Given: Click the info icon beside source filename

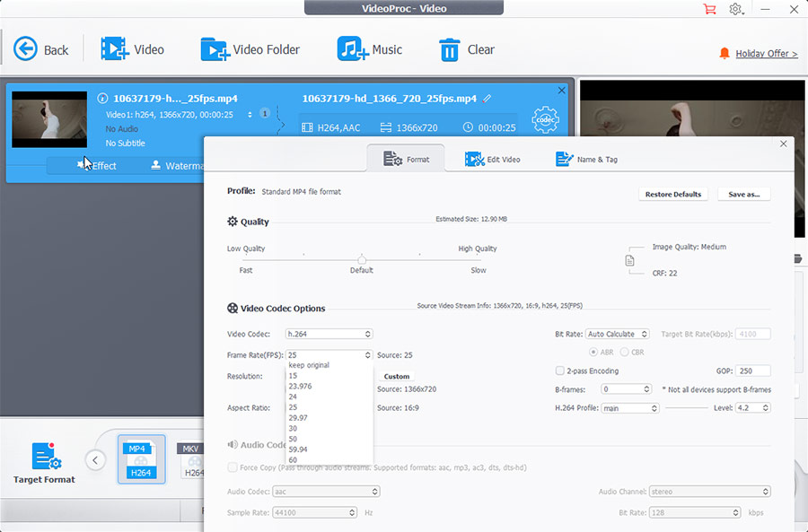Looking at the screenshot, I should point(102,98).
